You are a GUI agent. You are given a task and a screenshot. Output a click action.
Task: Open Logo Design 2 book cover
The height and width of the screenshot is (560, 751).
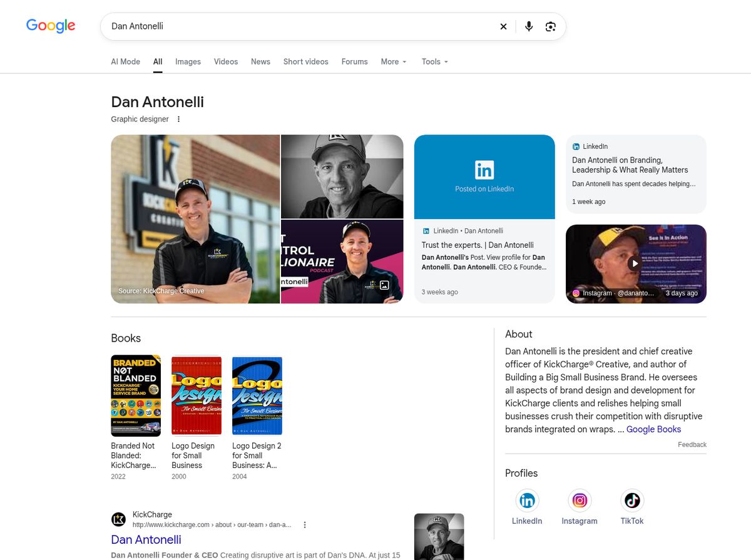(257, 395)
